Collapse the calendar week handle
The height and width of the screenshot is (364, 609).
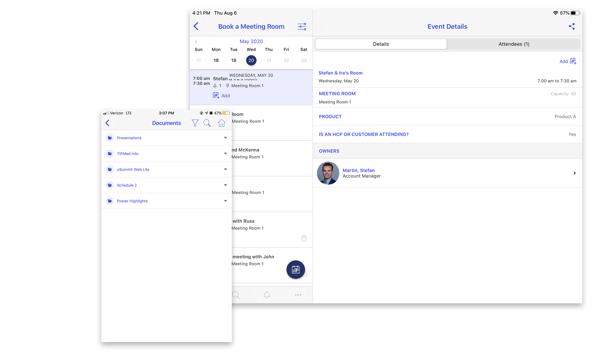tap(251, 66)
